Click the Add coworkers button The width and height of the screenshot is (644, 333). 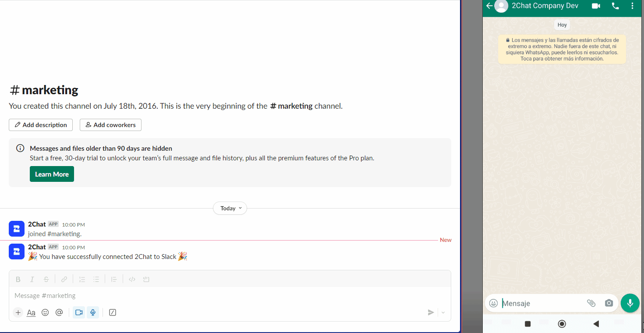(110, 125)
